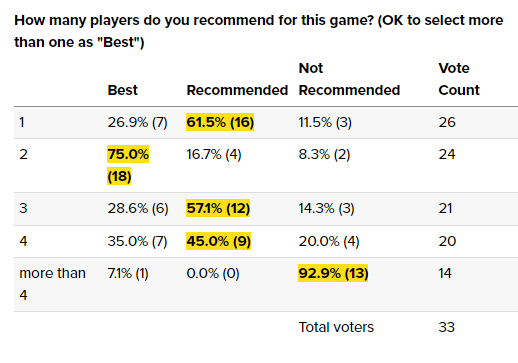Select the 2 player row label

coord(23,154)
